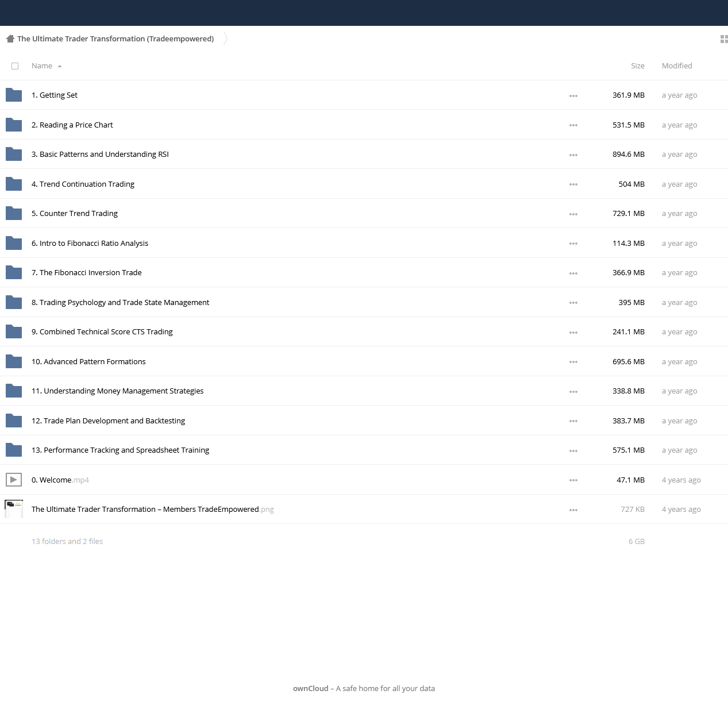Click The Ultimate Trader Transformation breadcrumb
This screenshot has height=706, width=728.
coord(115,38)
